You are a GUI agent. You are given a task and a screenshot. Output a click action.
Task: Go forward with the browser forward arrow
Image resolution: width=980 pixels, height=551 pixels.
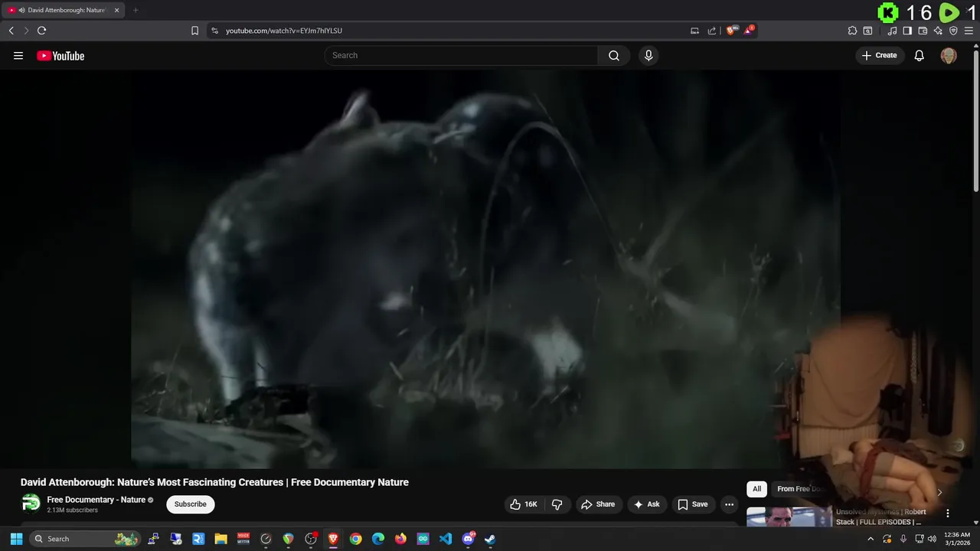(26, 31)
